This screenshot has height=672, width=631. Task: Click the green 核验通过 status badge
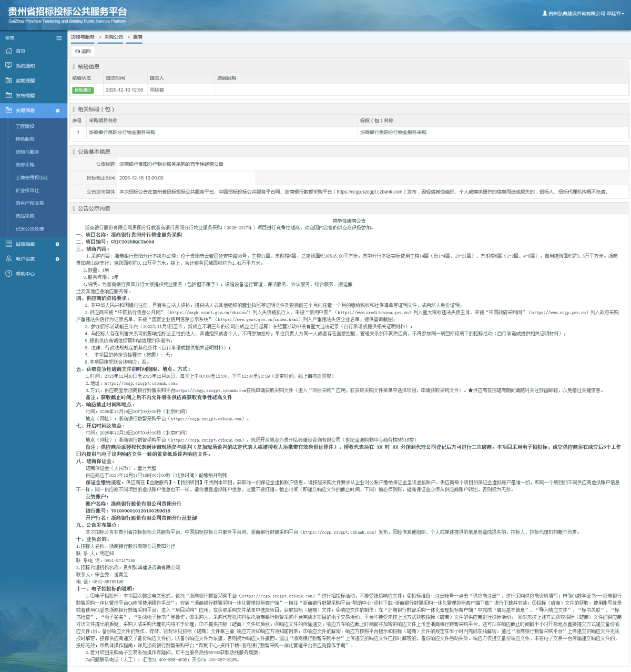click(83, 90)
